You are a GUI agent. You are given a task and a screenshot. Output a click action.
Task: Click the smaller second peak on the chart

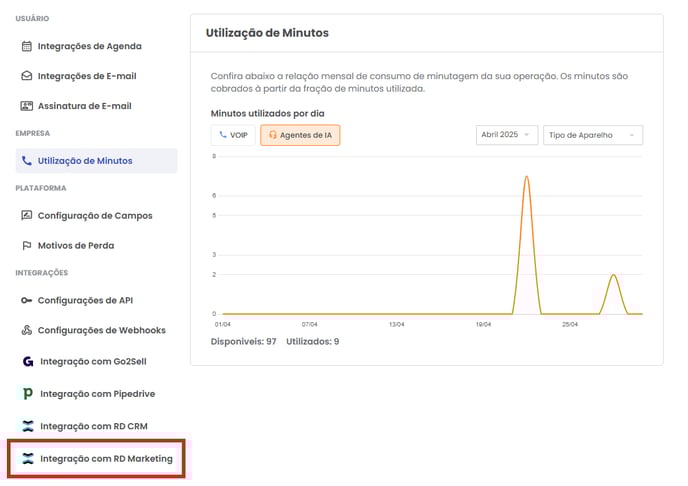coord(613,275)
